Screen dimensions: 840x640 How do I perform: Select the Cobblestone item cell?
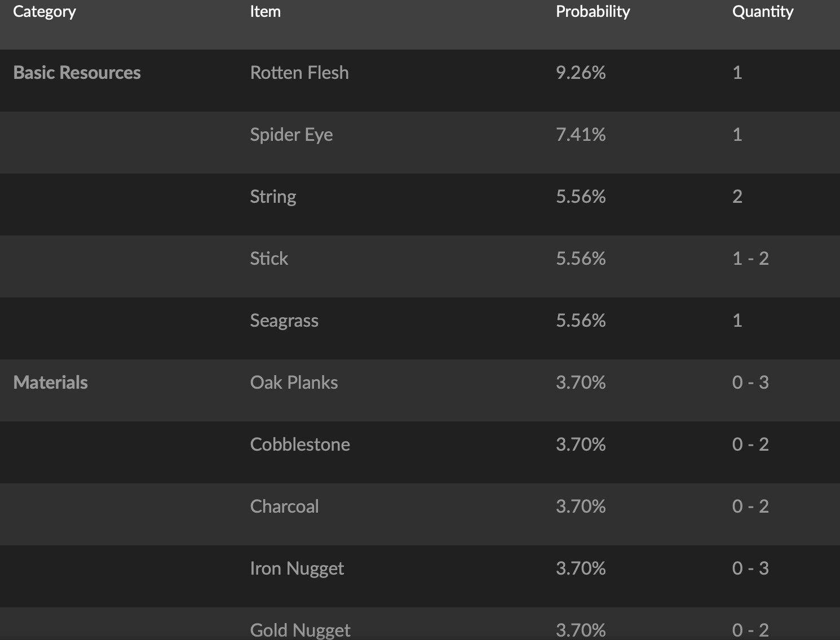point(300,445)
